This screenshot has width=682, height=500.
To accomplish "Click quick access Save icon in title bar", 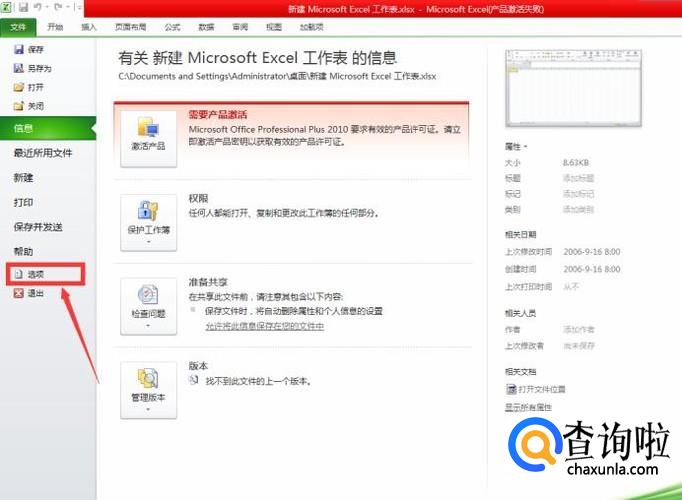I will (x=23, y=7).
